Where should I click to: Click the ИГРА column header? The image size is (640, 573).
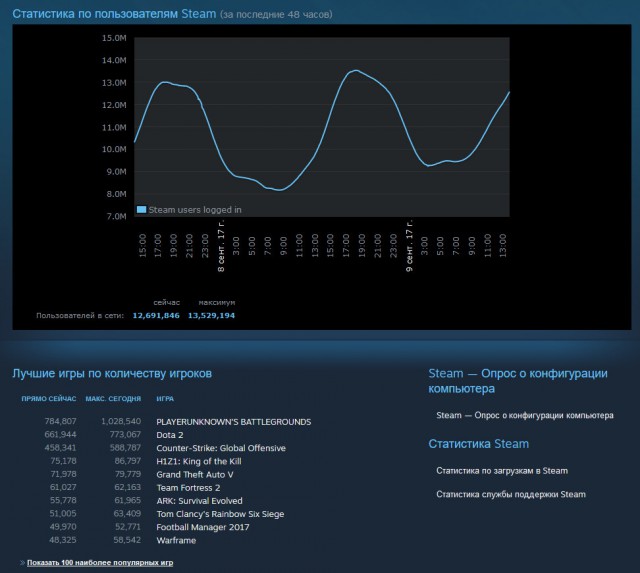tap(165, 399)
